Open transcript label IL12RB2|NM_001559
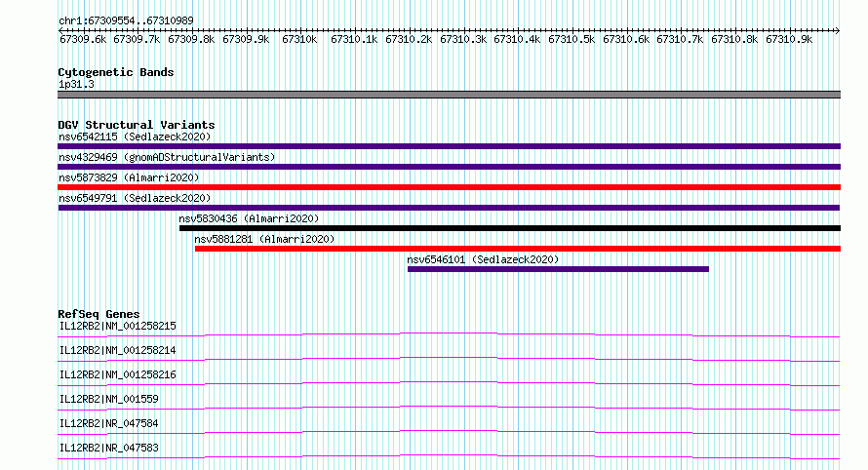868x470 pixels. pyautogui.click(x=108, y=399)
